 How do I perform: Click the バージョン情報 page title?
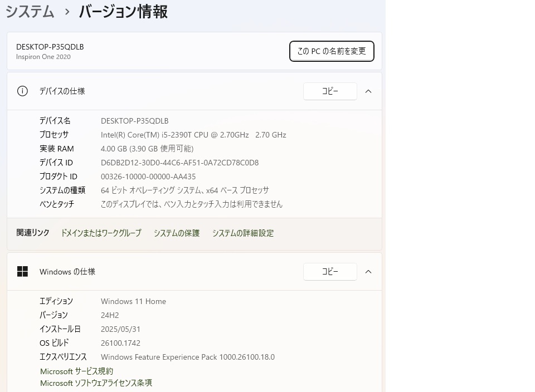click(x=123, y=11)
